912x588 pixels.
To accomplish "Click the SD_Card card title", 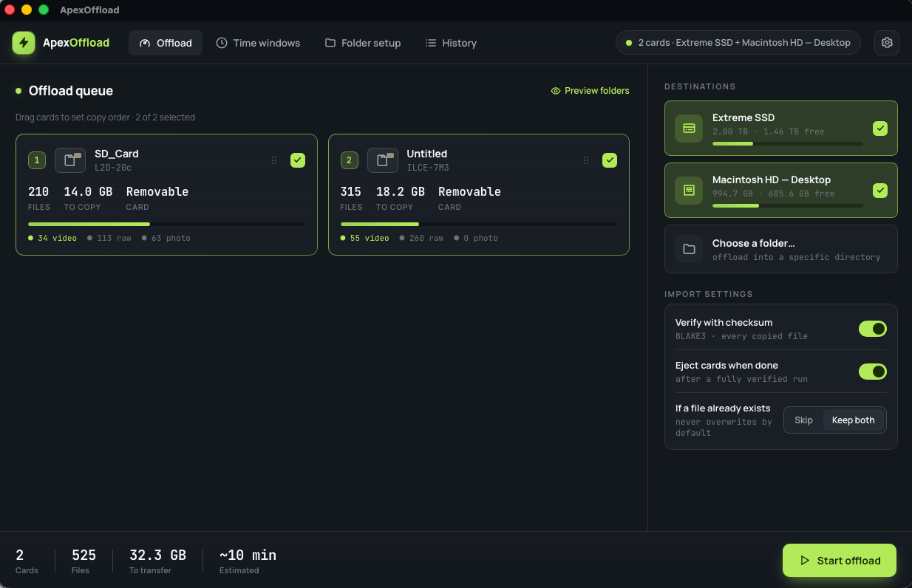I will [x=117, y=154].
